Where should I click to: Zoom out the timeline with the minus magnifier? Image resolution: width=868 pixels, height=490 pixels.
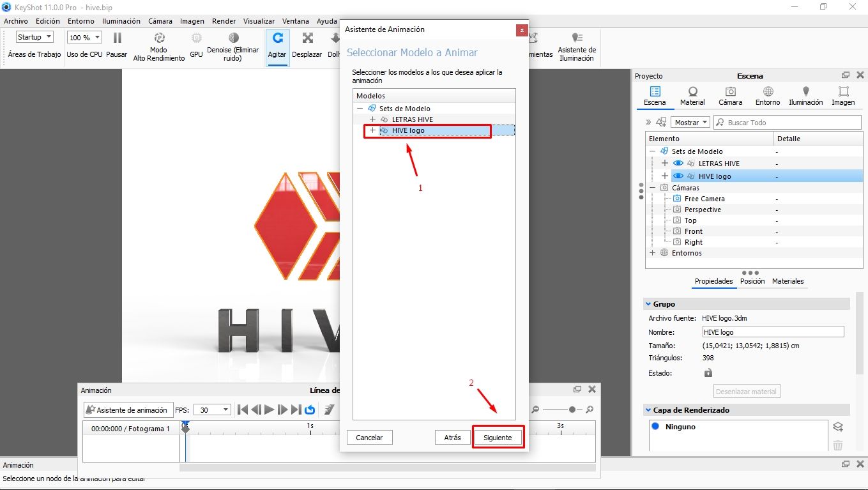535,410
